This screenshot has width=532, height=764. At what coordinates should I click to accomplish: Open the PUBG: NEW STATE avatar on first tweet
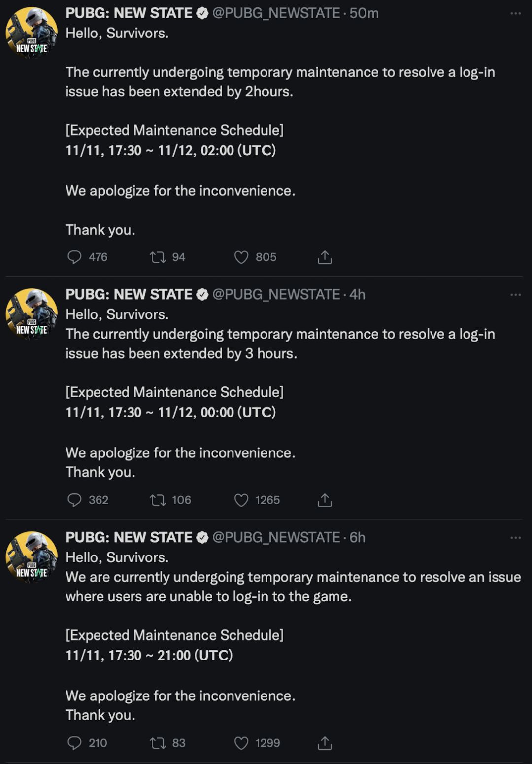[x=32, y=32]
